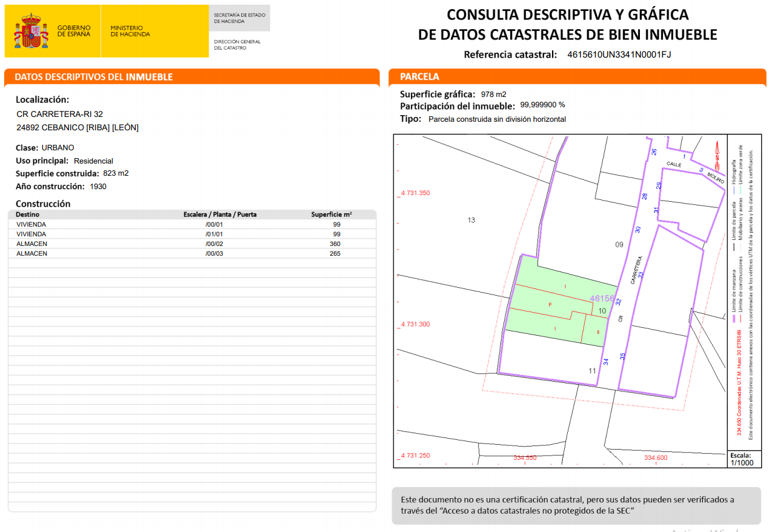Click the surface value 360
The height and width of the screenshot is (532, 772).
click(334, 244)
